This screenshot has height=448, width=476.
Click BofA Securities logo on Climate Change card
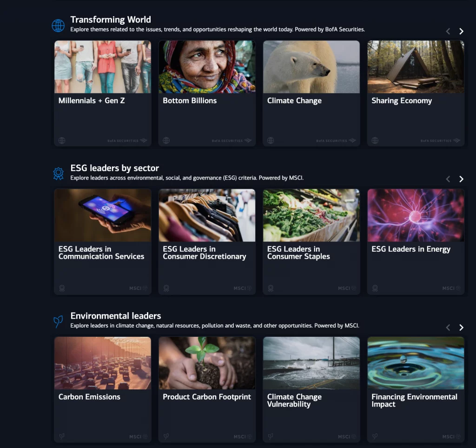point(336,140)
